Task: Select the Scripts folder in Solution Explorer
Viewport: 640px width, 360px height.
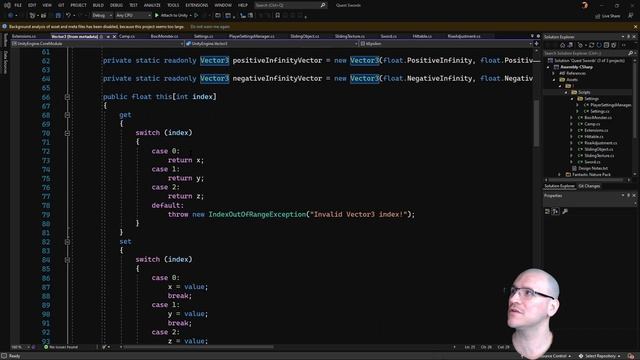Action: coord(584,92)
